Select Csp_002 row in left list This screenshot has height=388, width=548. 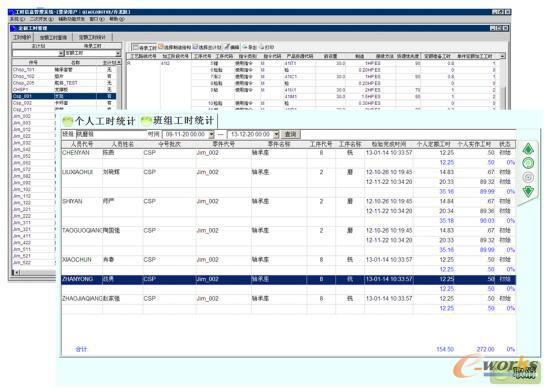click(x=64, y=103)
